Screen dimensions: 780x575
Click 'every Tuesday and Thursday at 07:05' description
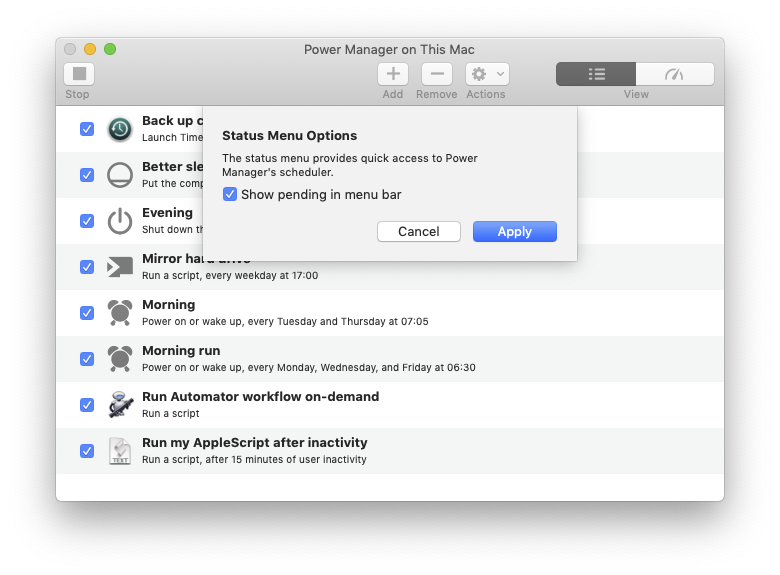(x=338, y=322)
